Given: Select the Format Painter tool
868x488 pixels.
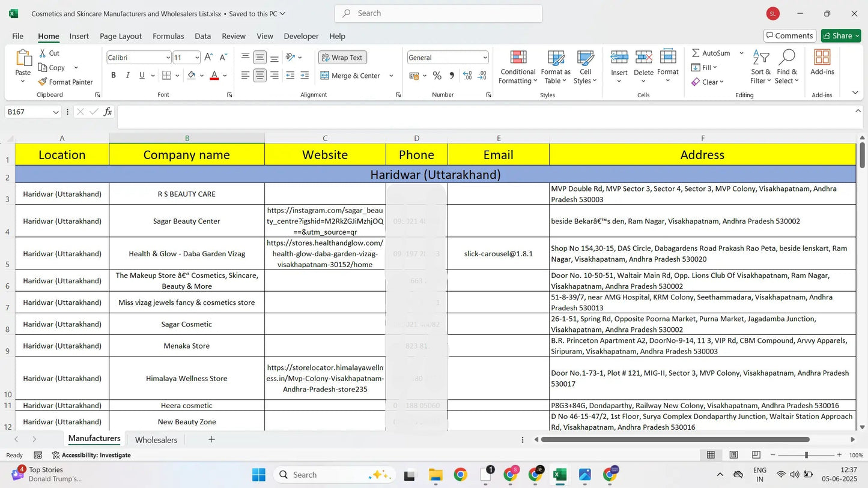Looking at the screenshot, I should (66, 82).
